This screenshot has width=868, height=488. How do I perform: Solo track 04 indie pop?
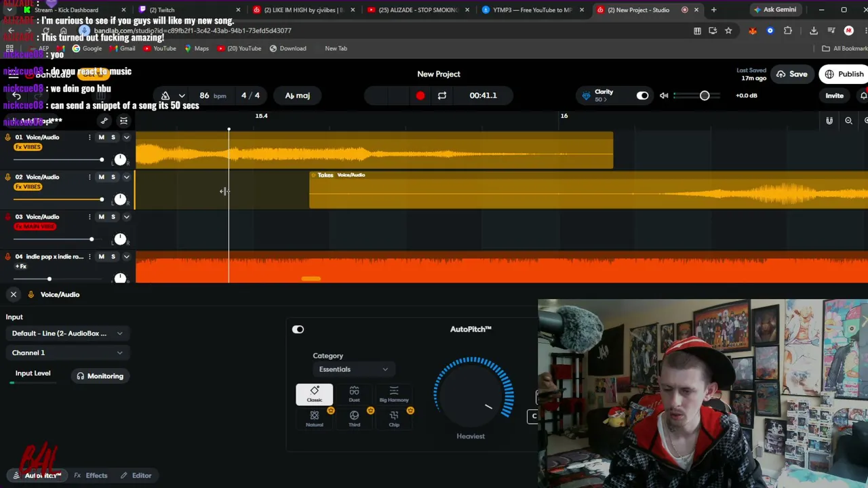(113, 256)
